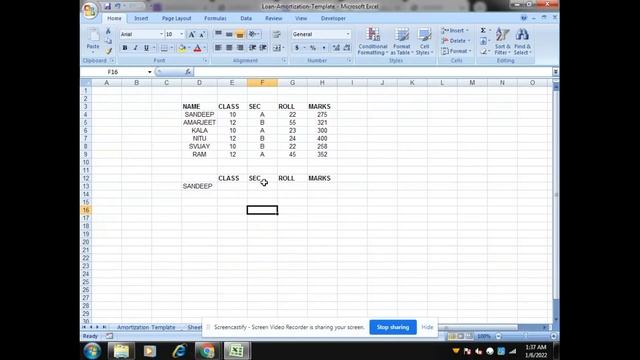Click the Decrease Decimal icon
The width and height of the screenshot is (640, 360).
[x=347, y=48]
